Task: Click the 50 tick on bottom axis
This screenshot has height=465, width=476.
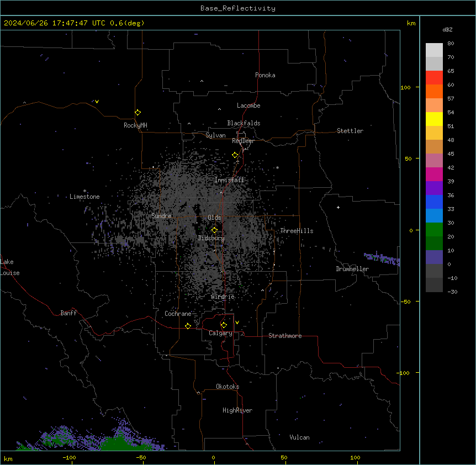Action: point(284,458)
